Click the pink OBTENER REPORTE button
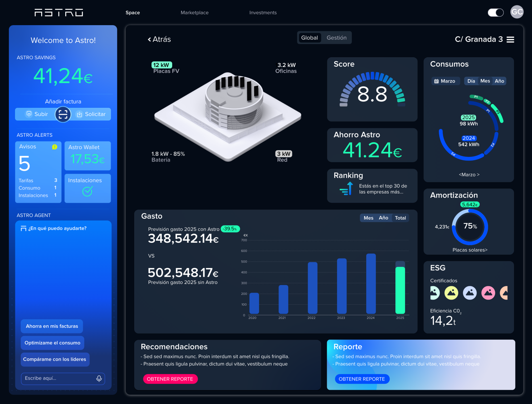Viewport: 532px width, 404px height. [170, 379]
